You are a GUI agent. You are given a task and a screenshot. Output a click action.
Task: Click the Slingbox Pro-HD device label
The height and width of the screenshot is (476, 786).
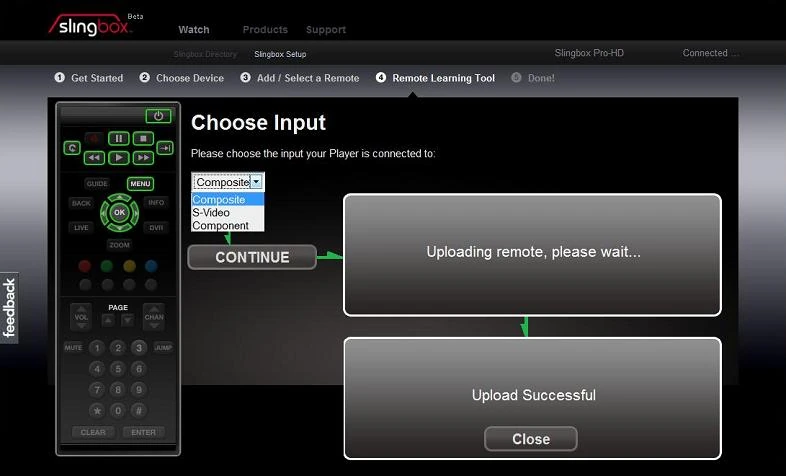[x=589, y=53]
